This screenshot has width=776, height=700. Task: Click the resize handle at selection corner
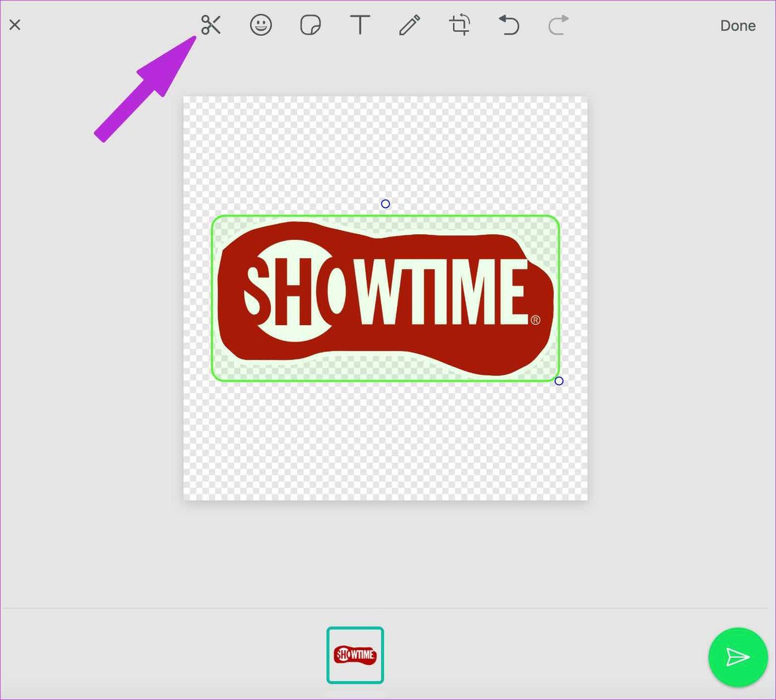click(559, 381)
